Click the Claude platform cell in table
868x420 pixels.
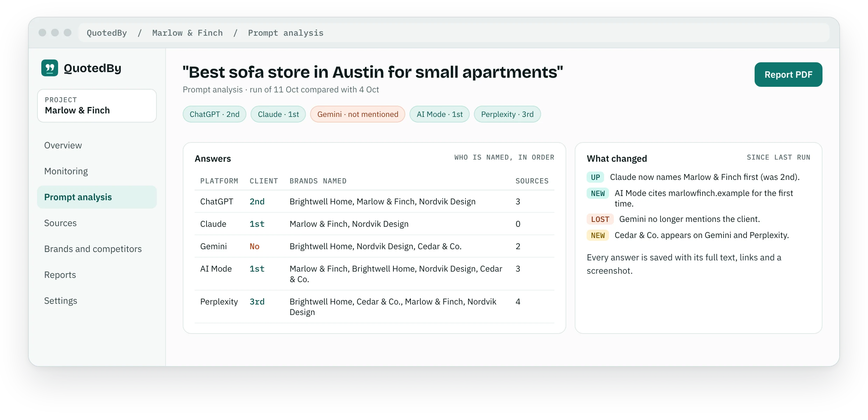coord(213,224)
